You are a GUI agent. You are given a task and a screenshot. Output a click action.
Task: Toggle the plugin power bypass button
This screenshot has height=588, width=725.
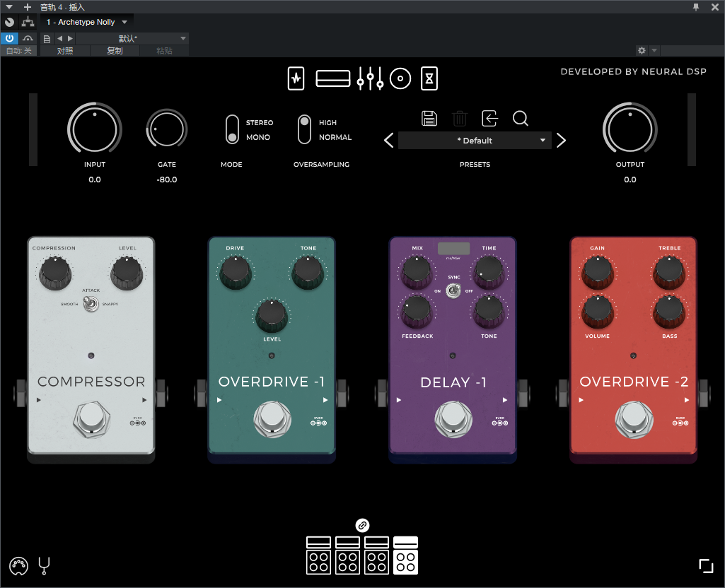point(9,38)
